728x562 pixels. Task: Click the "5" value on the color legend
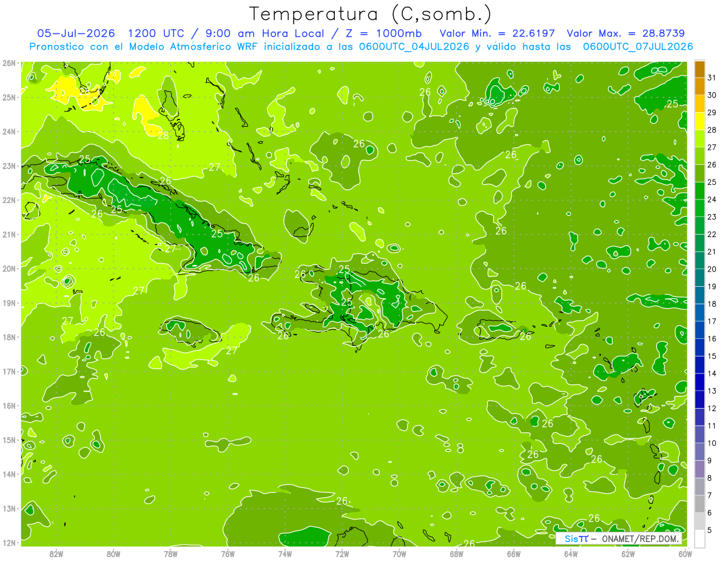[x=710, y=530]
